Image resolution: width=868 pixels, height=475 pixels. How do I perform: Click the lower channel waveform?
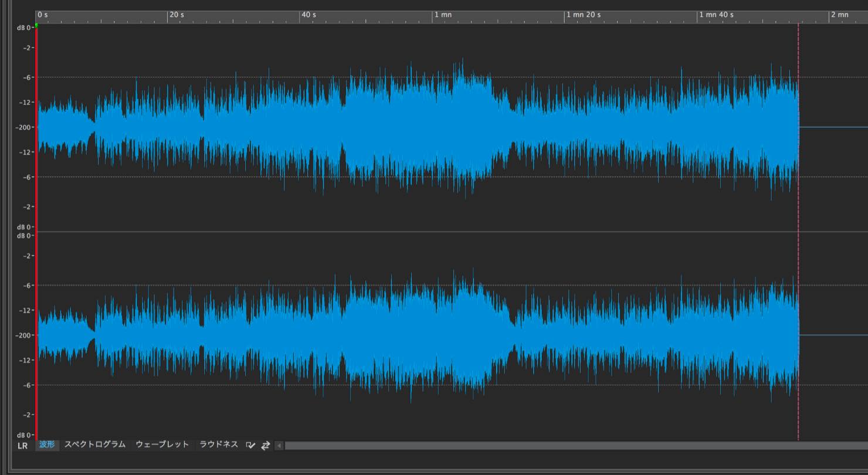point(418,335)
